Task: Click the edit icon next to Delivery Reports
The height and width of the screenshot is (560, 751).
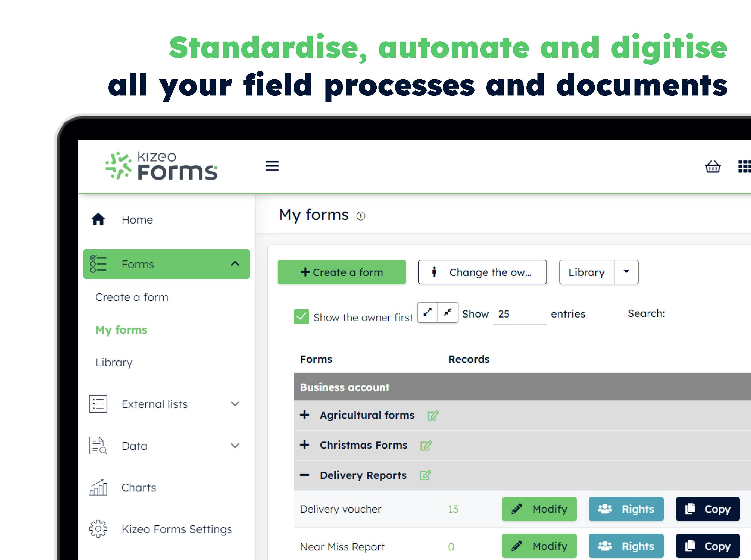Action: tap(425, 475)
